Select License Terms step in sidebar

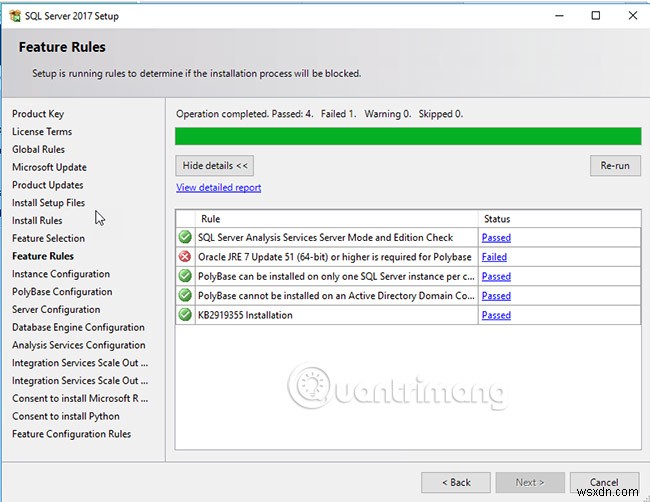click(42, 131)
